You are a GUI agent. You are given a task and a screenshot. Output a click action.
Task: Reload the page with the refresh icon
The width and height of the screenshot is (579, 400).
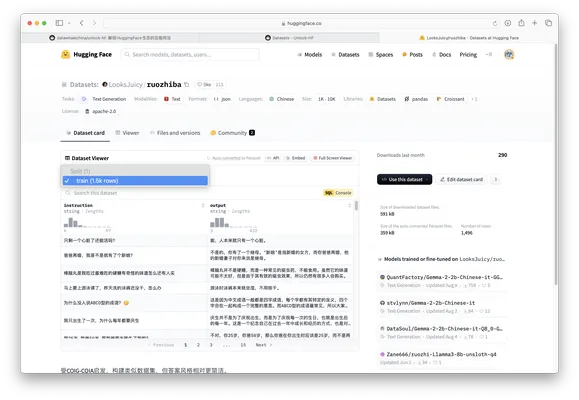[495, 23]
